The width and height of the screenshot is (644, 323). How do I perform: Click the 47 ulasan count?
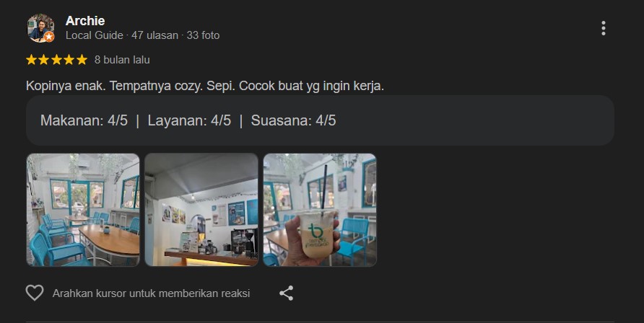(x=155, y=35)
